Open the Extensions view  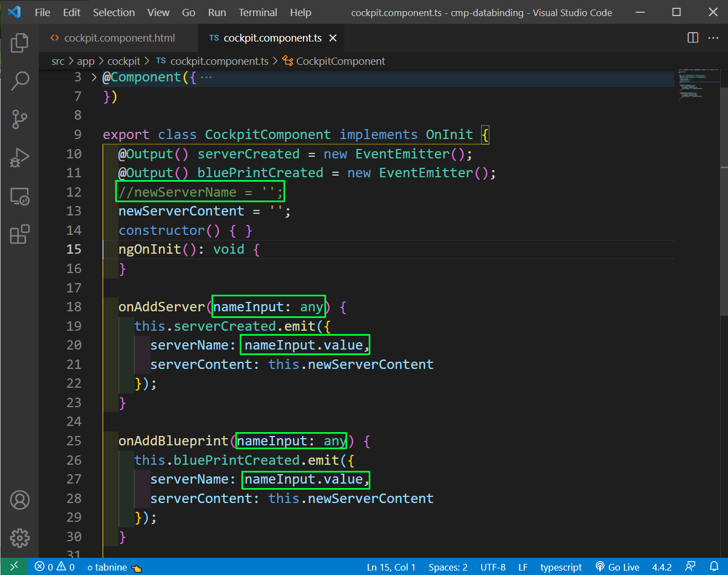pyautogui.click(x=19, y=234)
